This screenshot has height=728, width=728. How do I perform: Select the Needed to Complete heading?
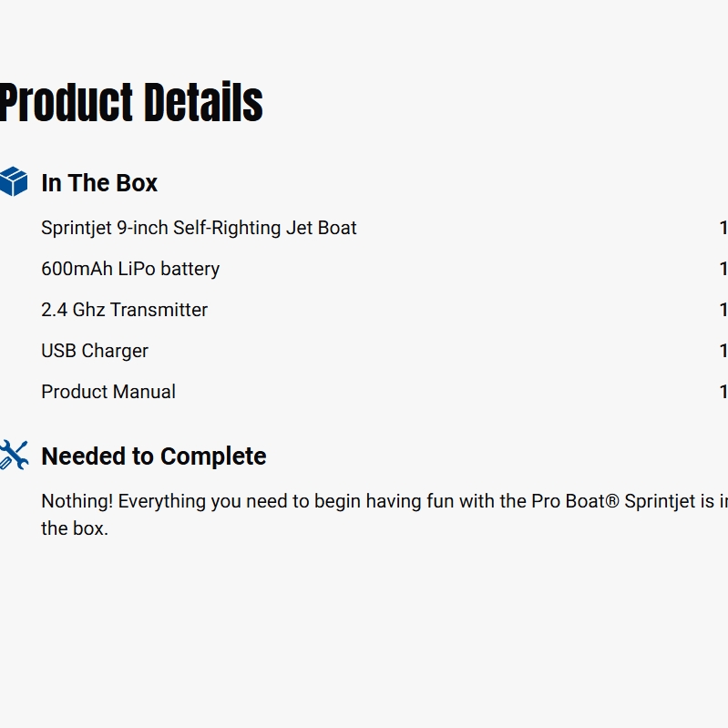154,456
